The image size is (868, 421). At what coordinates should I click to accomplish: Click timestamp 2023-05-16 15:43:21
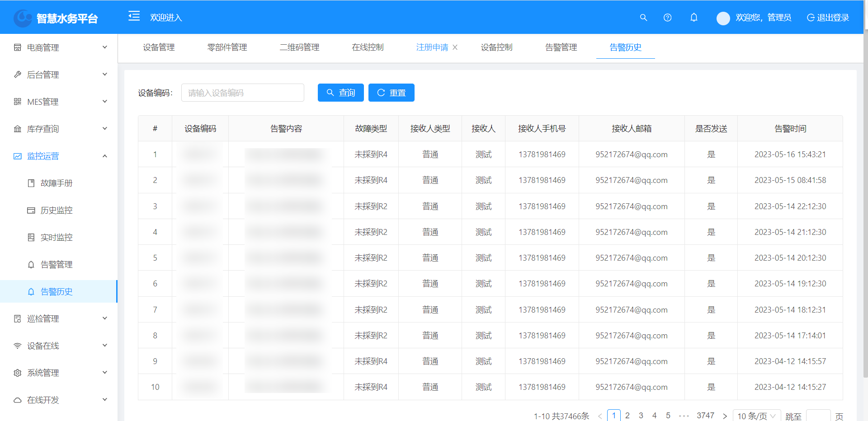[790, 154]
